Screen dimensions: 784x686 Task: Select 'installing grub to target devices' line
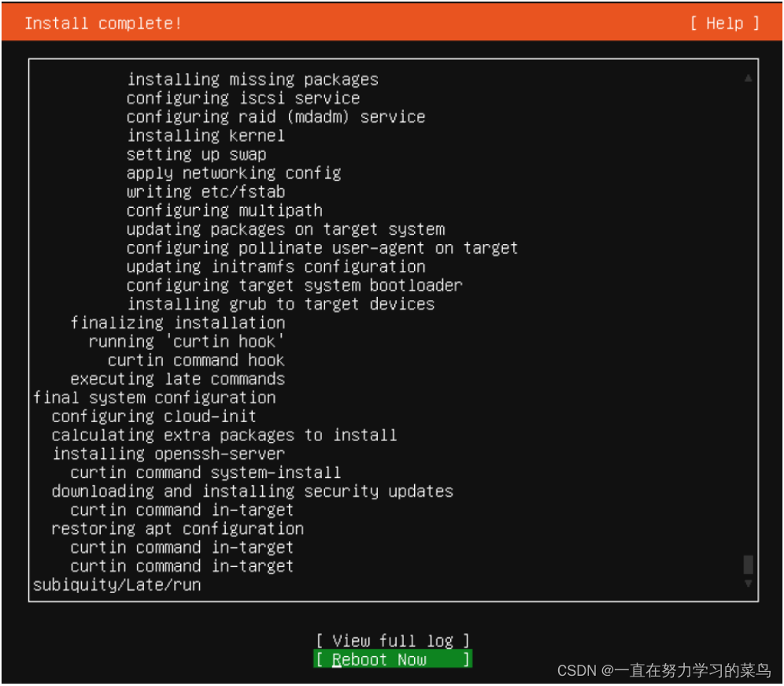280,304
